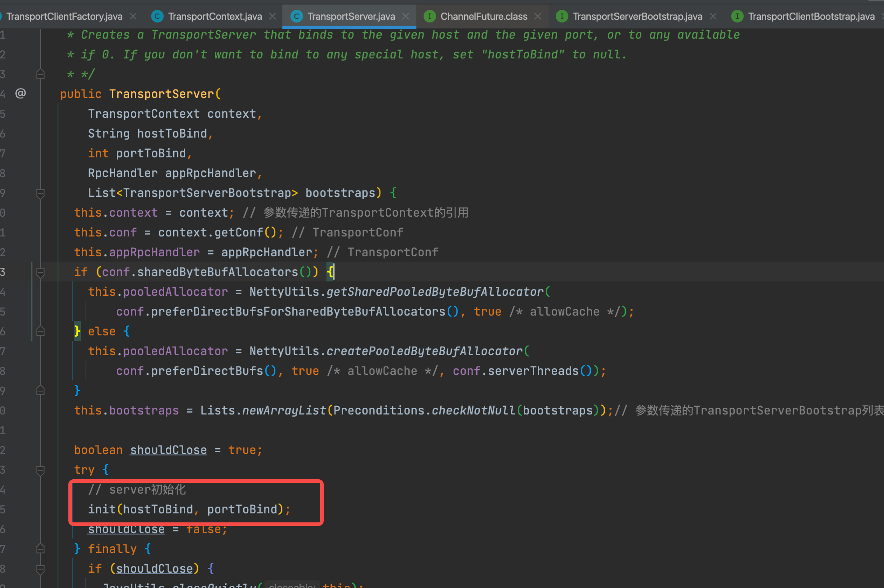This screenshot has width=884, height=588.
Task: Click preferDirectBufsForSharedByteBufAllocators() call
Action: pyautogui.click(x=305, y=312)
